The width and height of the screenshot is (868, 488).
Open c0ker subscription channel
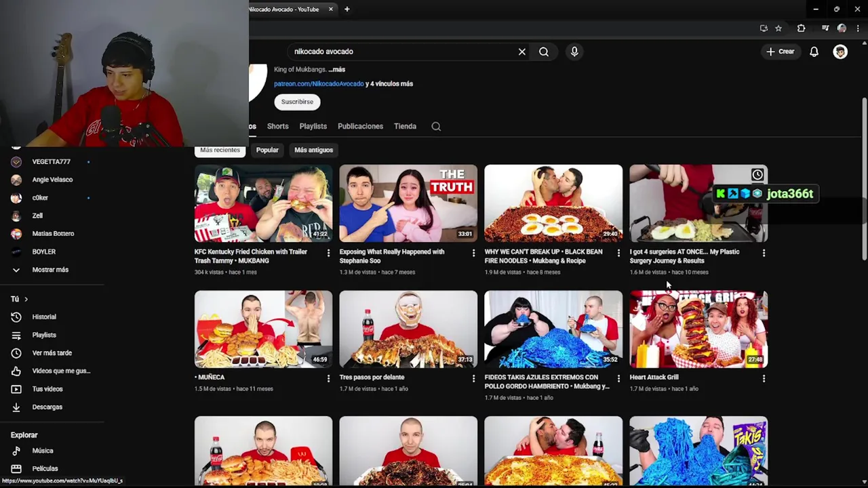[x=40, y=198]
